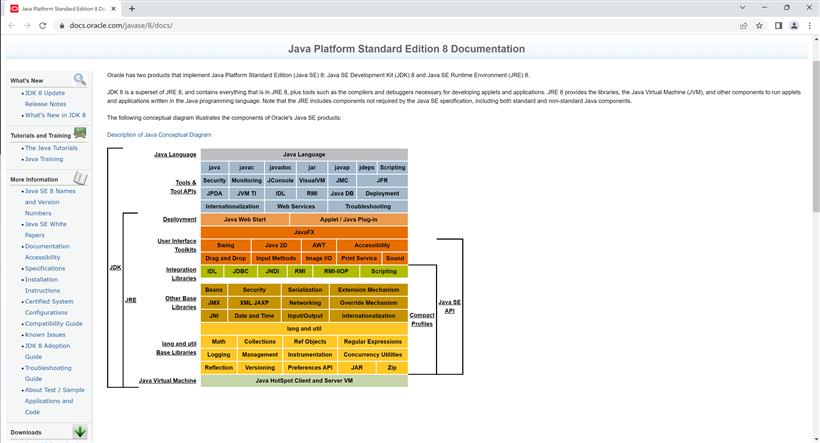This screenshot has width=820, height=443.
Task: Open Description of Java Conceptual Diagram link
Action: tap(159, 134)
